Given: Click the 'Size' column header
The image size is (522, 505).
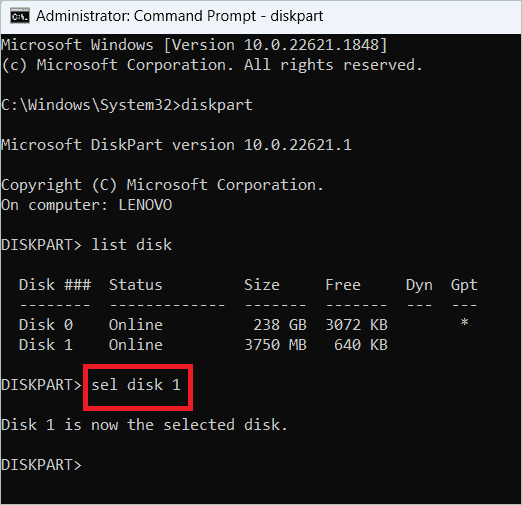Looking at the screenshot, I should click(262, 285).
